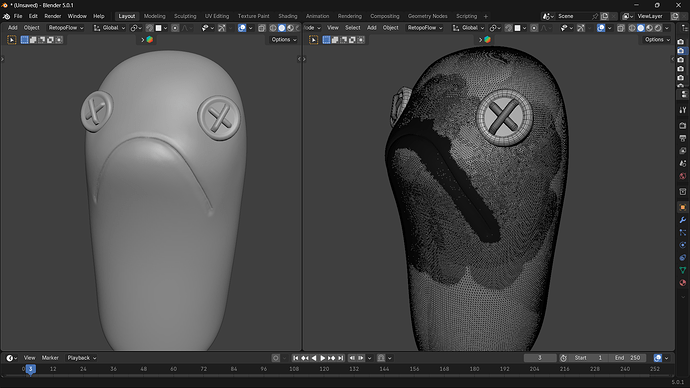The height and width of the screenshot is (388, 690).
Task: Open the Physics properties tab icon
Action: (683, 245)
